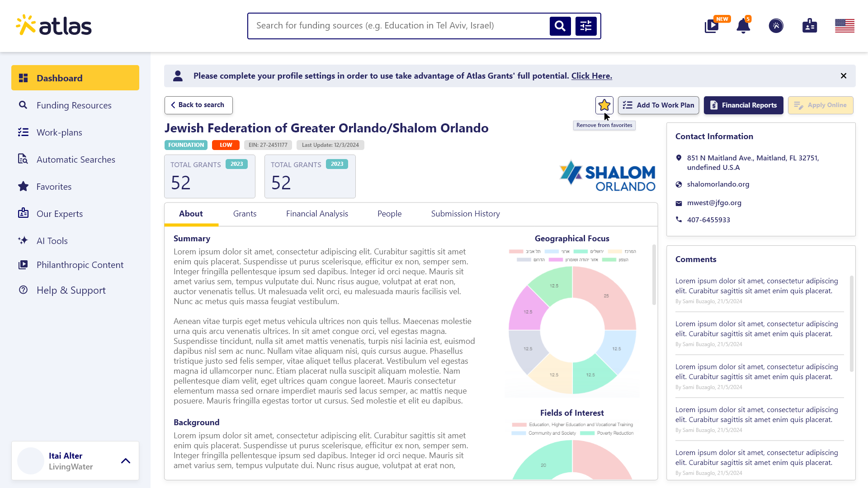The height and width of the screenshot is (488, 868).
Task: Click the light blue 12.5 chart segment
Action: [617, 348]
